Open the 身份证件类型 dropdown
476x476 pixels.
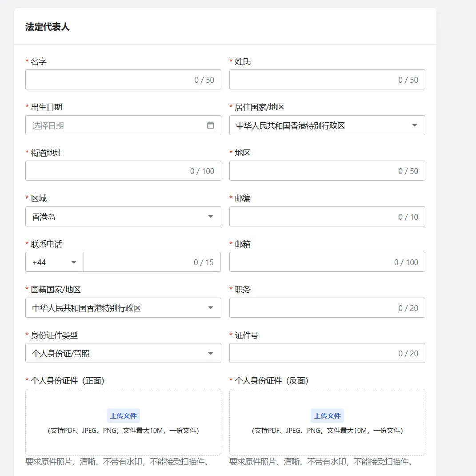point(123,353)
